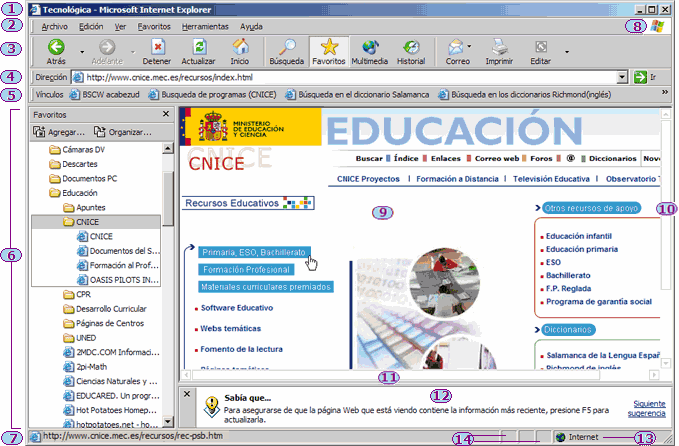
Task: Click Materiales curriculares premiados
Action: tap(266, 287)
